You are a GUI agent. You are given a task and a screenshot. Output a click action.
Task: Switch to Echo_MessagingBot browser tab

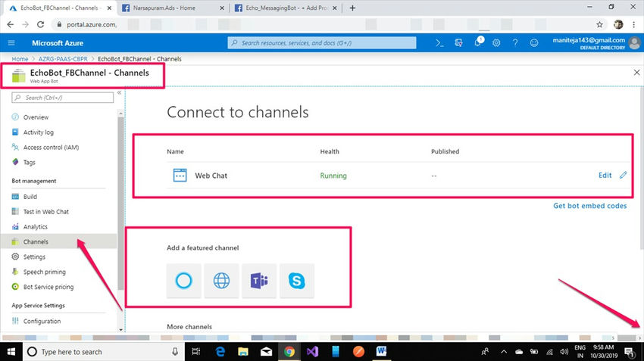(286, 8)
